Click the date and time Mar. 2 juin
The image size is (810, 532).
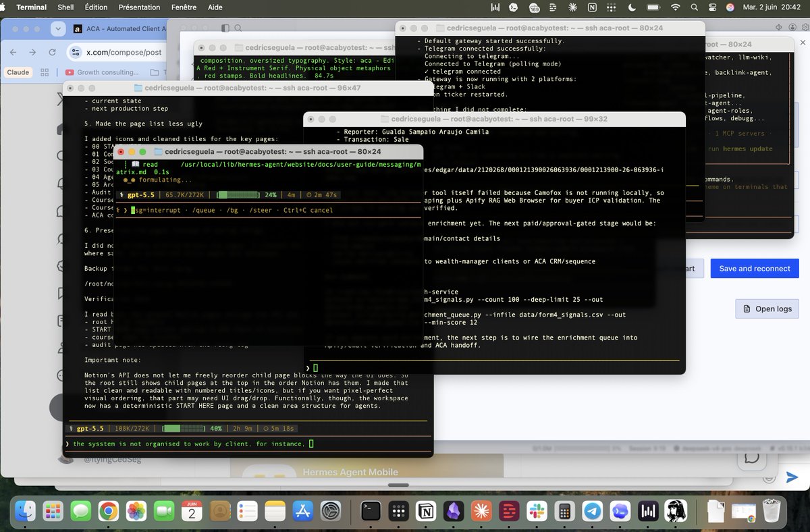point(773,7)
